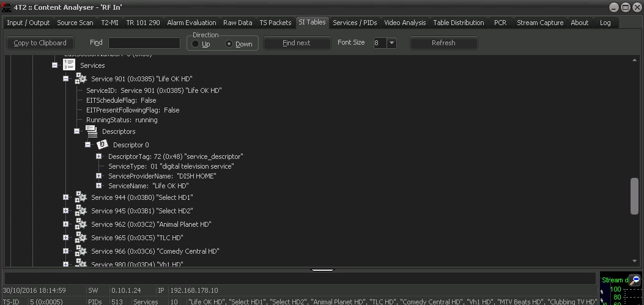644x305 pixels.
Task: Click the panel splitter handle below tree
Action: 322,270
